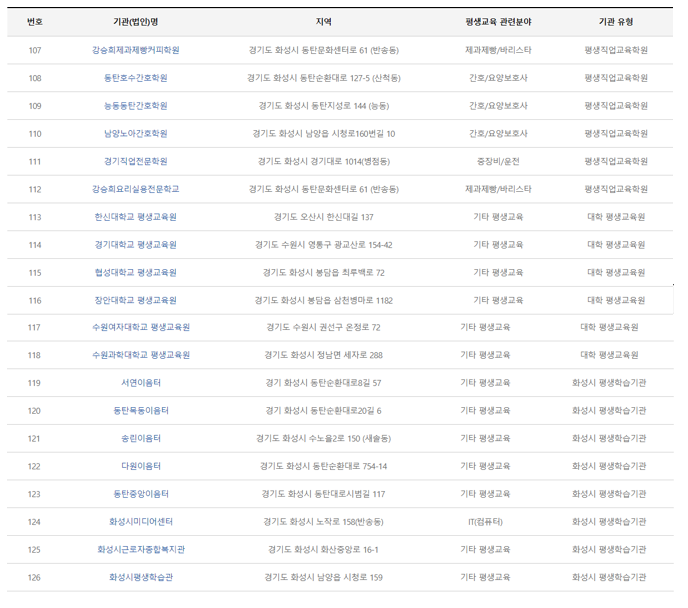Select the address 남양읍 시청로160번길 10
This screenshot has width=688, height=608.
[x=350, y=134]
